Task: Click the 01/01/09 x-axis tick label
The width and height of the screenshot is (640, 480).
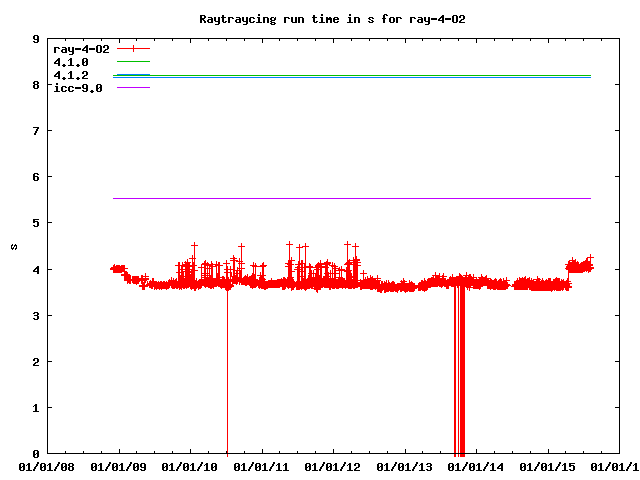Action: point(119,467)
